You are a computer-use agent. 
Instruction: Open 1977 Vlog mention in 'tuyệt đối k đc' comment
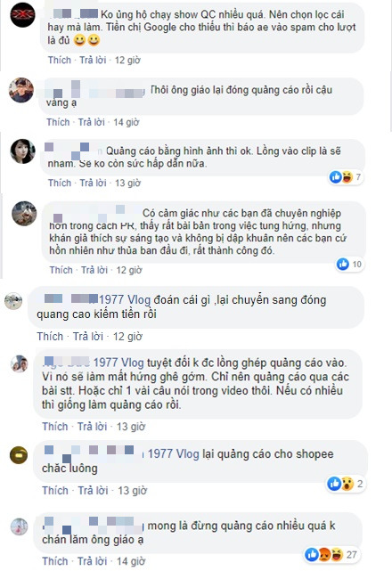(x=118, y=363)
